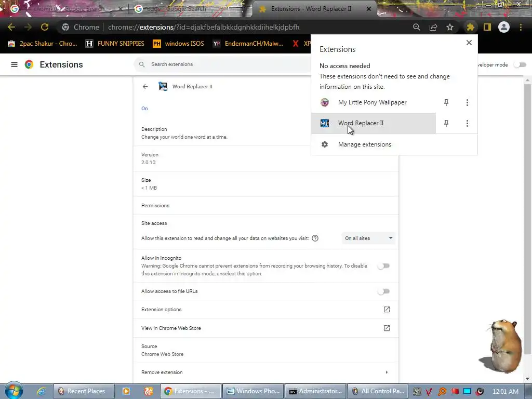Image resolution: width=532 pixels, height=399 pixels.
Task: Click the site access help question icon
Action: pyautogui.click(x=315, y=238)
